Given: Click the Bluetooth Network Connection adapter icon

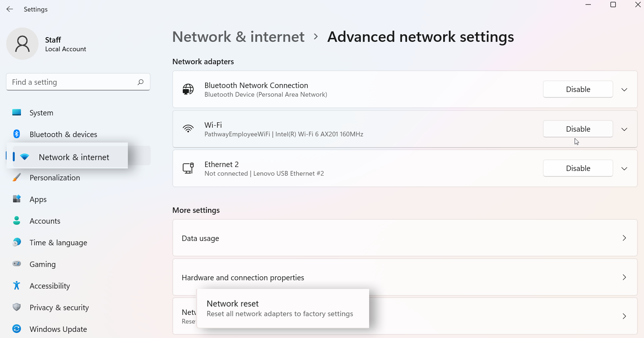Looking at the screenshot, I should pyautogui.click(x=188, y=89).
